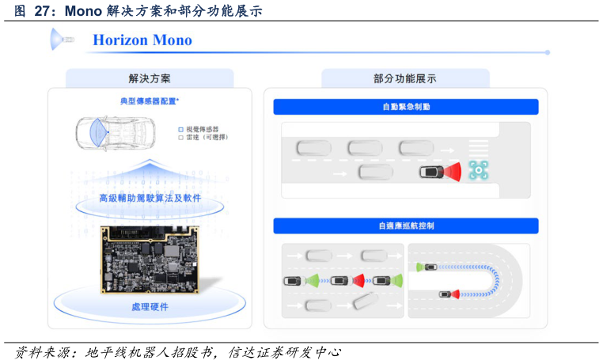Click the tilted gray car cutting into lane
Screen dimensions: 603x364
[x=366, y=301]
